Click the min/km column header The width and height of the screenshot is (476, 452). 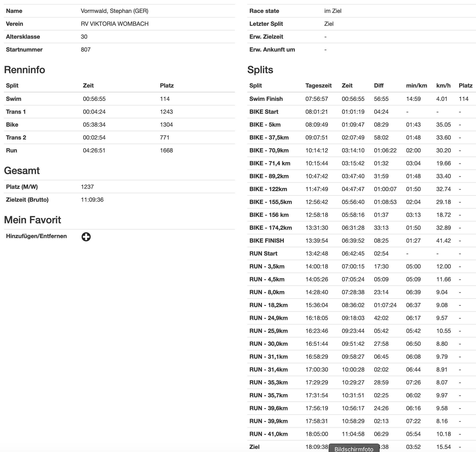coord(416,85)
